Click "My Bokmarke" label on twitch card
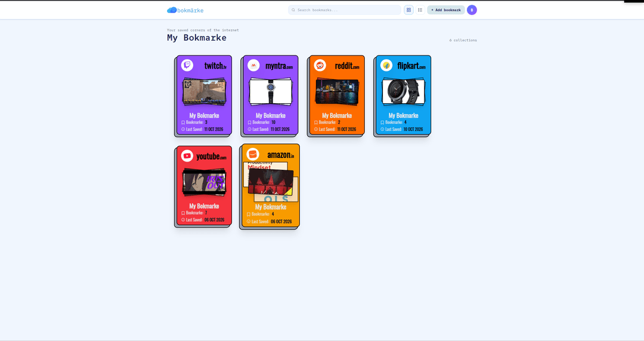644x341 pixels. [x=204, y=116]
